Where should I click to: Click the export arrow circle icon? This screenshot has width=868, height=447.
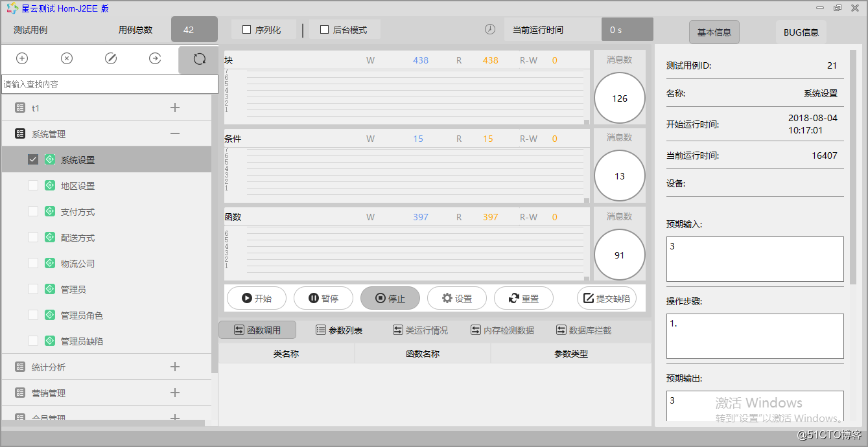(155, 58)
